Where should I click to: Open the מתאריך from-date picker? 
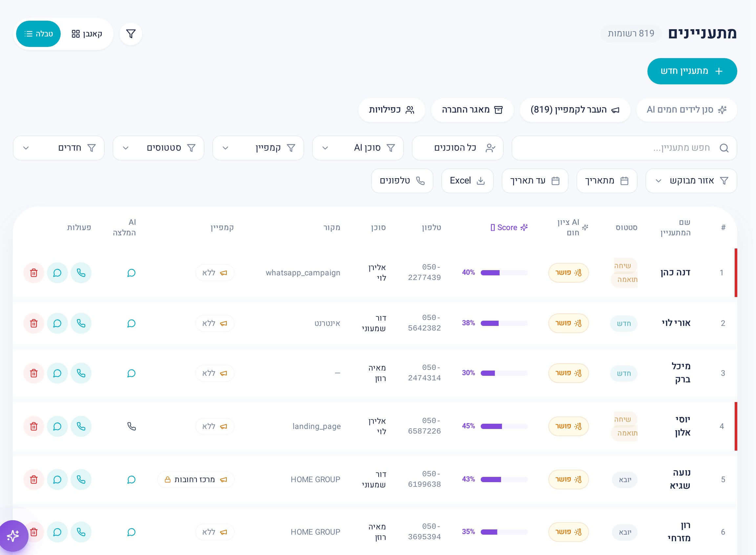(607, 181)
